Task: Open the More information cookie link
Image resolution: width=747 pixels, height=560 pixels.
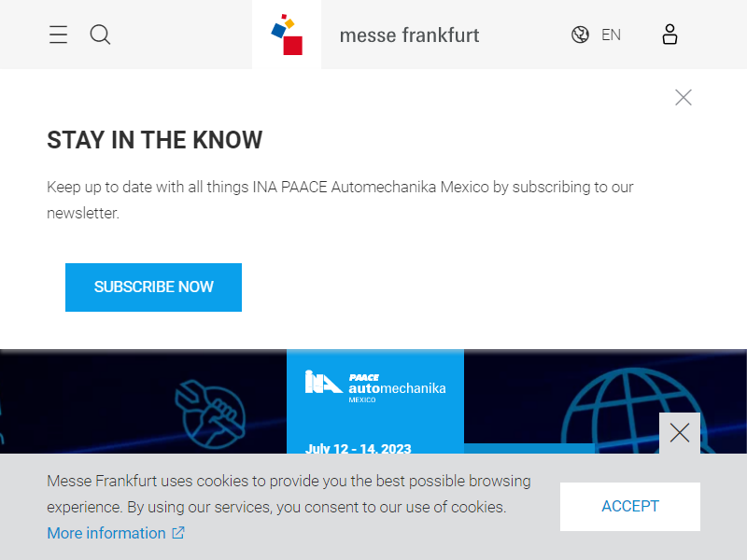Action: click(106, 533)
